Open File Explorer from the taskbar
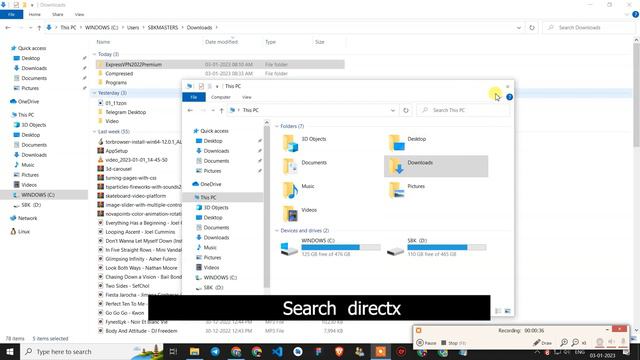 click(x=194, y=351)
